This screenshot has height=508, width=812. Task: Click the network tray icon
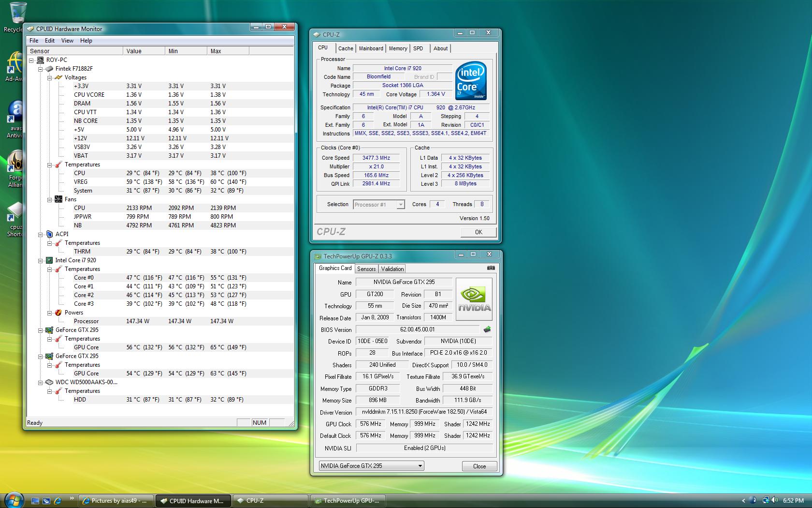click(x=766, y=500)
